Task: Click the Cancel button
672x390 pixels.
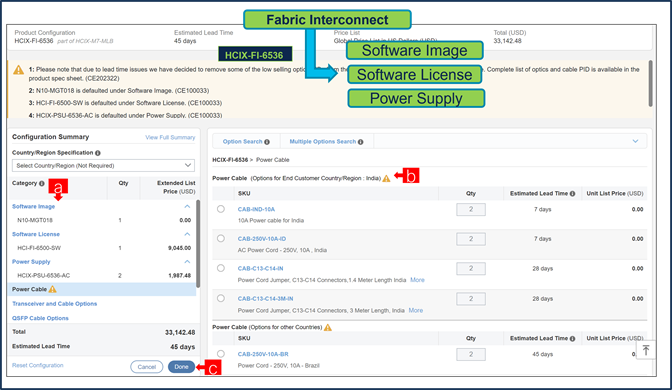Action: [x=147, y=367]
